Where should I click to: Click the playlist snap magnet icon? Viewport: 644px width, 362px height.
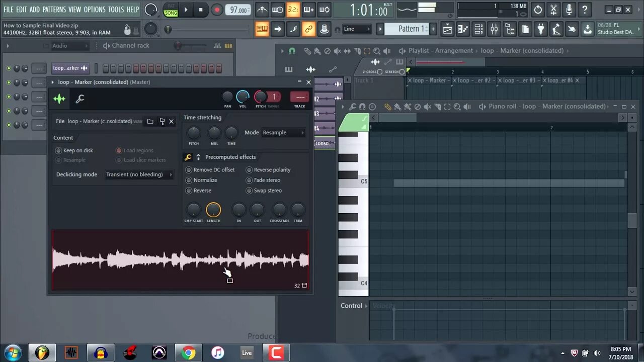[292, 51]
